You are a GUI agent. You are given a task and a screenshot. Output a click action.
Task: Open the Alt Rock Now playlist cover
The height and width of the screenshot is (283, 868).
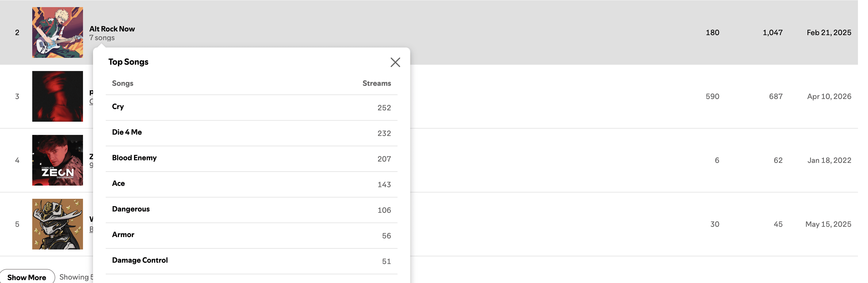tap(58, 32)
